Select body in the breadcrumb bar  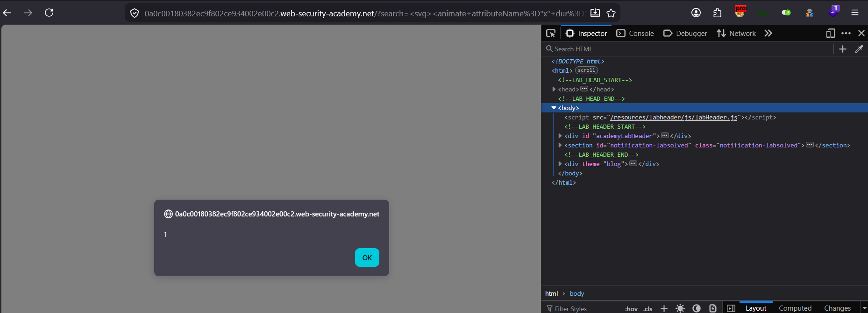coord(576,293)
